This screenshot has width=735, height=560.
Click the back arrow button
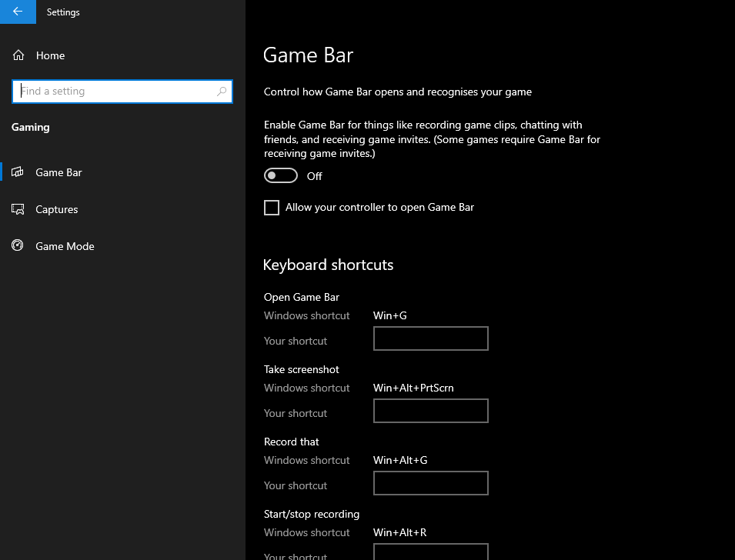18,12
